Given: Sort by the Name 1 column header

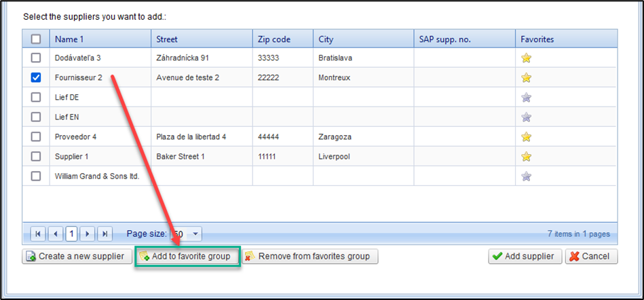Looking at the screenshot, I should pyautogui.click(x=70, y=39).
